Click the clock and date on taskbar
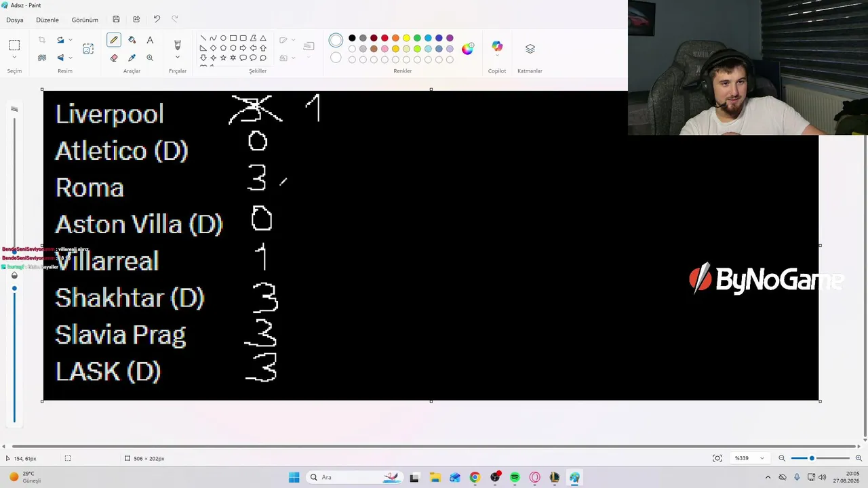The height and width of the screenshot is (488, 868). (x=846, y=477)
